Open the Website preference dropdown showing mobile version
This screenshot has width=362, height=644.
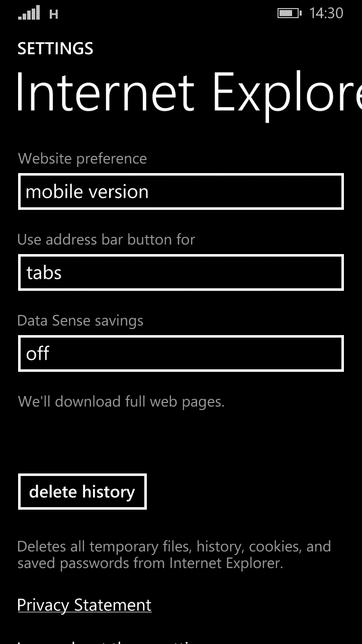181,192
